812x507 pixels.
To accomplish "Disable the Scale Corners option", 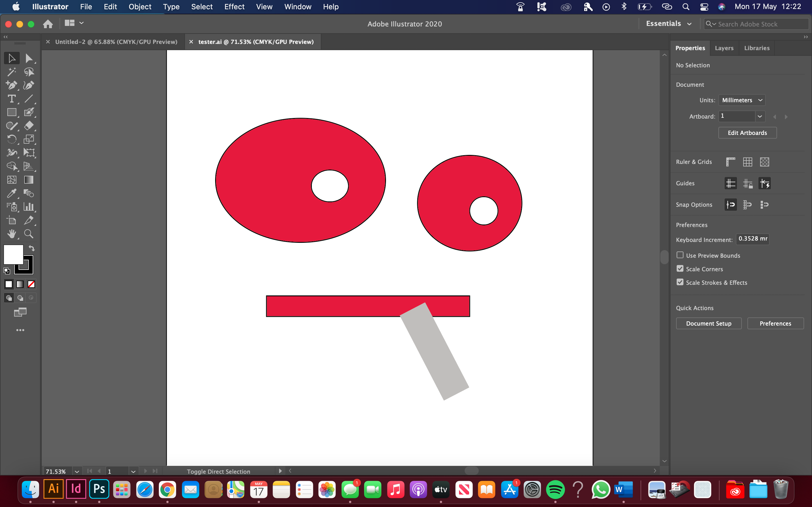I will tap(680, 268).
